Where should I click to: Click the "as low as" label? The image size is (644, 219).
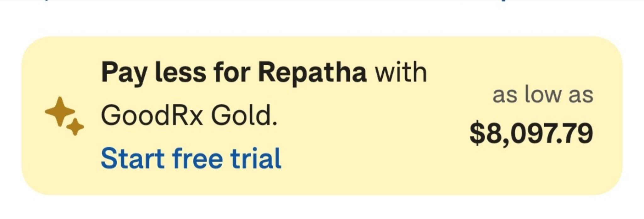click(543, 95)
